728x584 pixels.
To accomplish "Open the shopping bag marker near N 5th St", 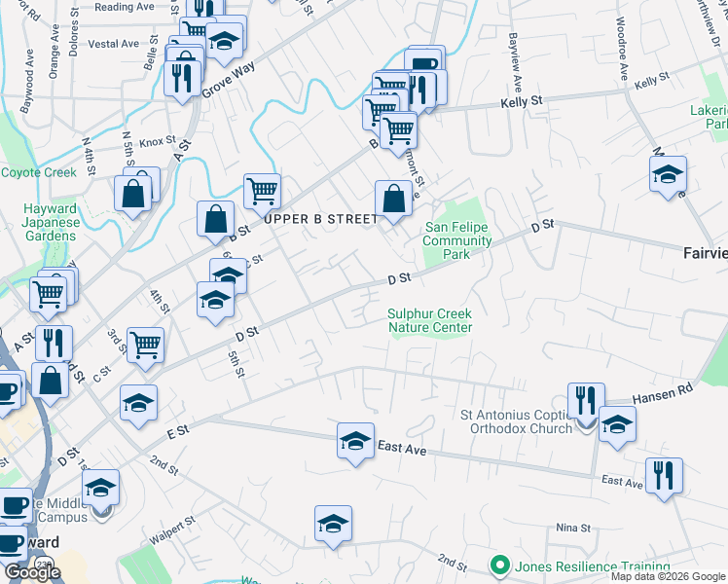I will [x=132, y=197].
